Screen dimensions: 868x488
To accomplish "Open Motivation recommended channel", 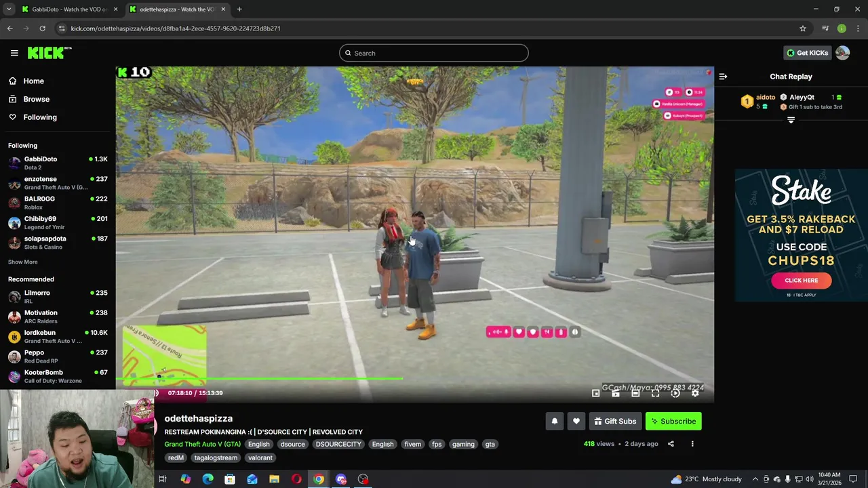I will pyautogui.click(x=58, y=317).
